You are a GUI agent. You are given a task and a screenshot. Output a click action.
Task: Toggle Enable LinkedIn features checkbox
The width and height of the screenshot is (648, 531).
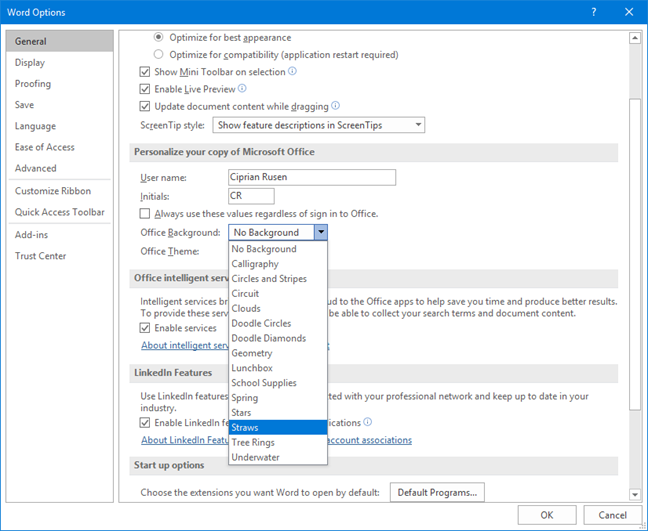[x=145, y=423]
